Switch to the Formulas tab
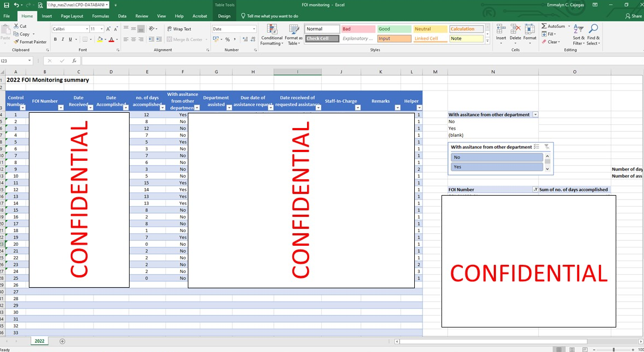 101,16
